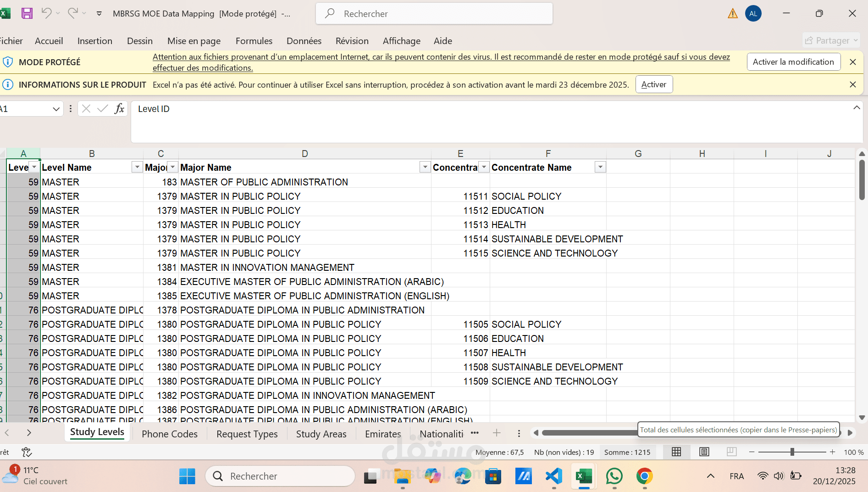Add a new sheet with plus icon
868x492 pixels.
(497, 433)
